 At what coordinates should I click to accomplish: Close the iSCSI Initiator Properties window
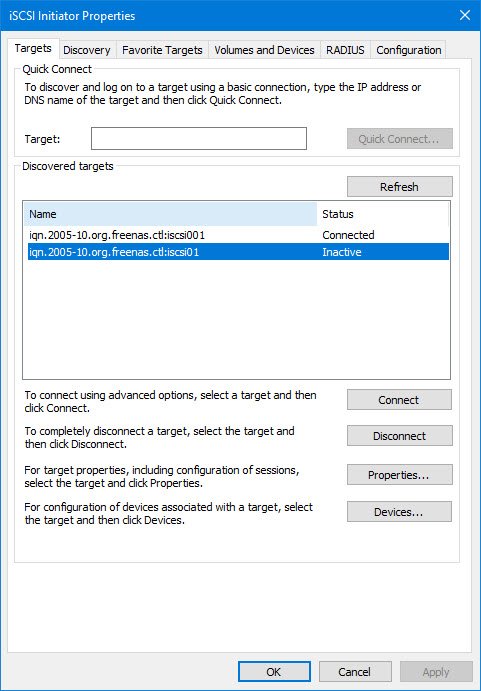coord(465,15)
